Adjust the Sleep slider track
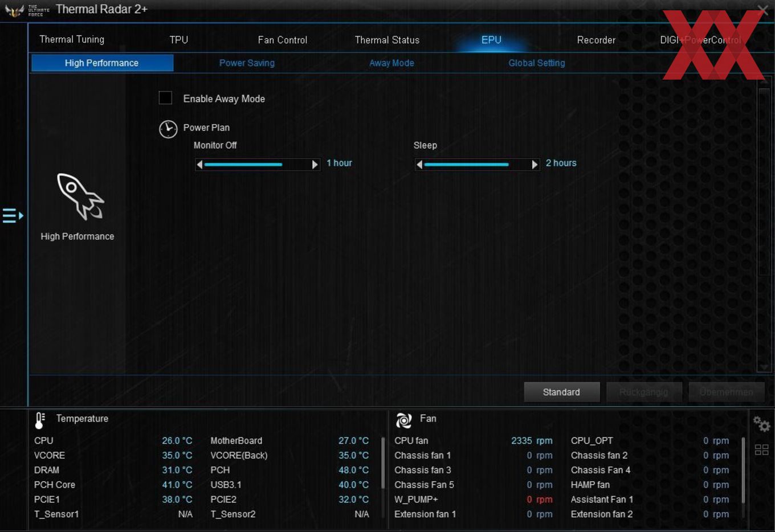This screenshot has width=775, height=532. tap(477, 165)
